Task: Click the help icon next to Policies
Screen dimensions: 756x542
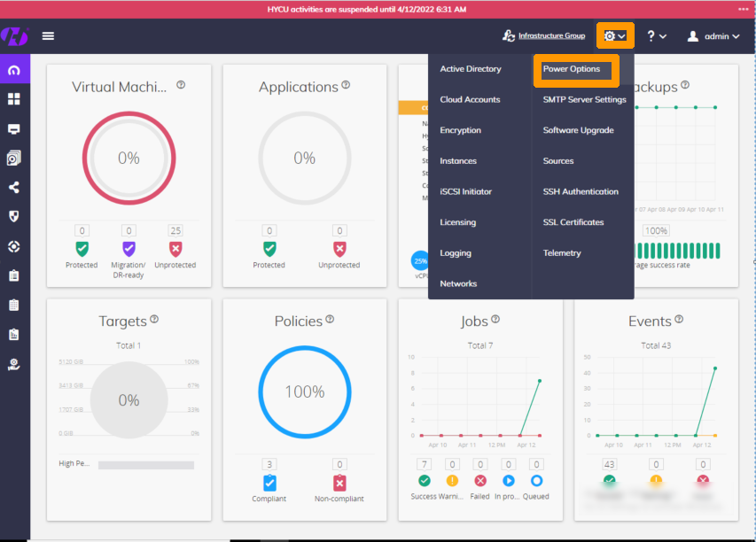Action: (x=330, y=319)
